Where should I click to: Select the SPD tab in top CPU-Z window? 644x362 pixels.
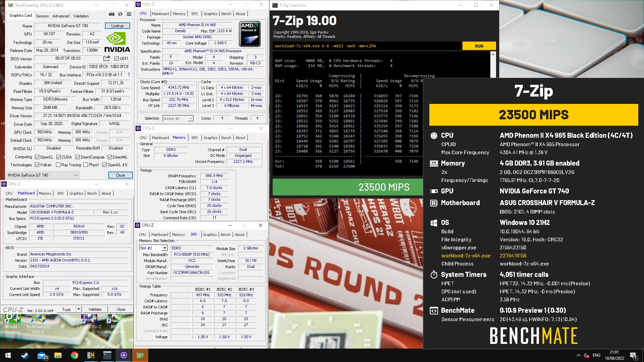[x=195, y=14]
